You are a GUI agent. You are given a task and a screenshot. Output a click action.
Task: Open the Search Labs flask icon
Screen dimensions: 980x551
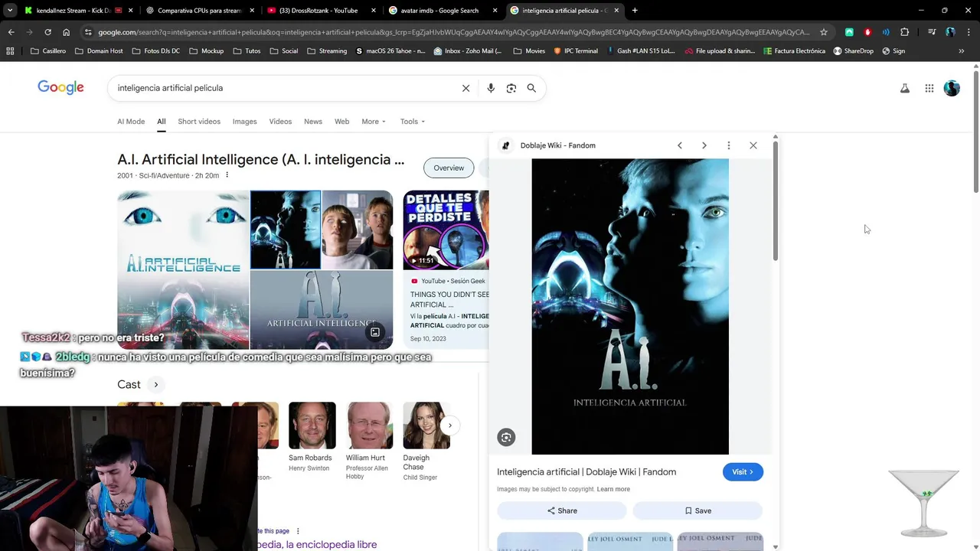[x=905, y=88]
